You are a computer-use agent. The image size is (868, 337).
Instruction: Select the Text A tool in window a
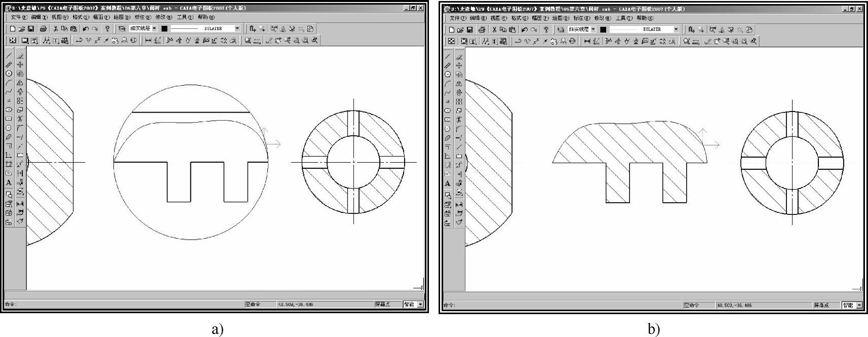[x=9, y=182]
